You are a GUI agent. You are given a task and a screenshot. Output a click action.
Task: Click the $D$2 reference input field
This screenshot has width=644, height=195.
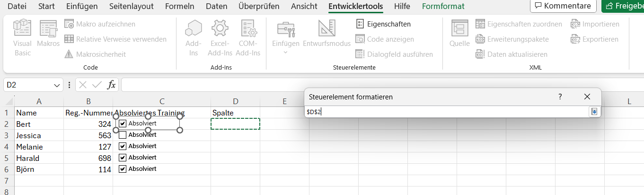445,112
